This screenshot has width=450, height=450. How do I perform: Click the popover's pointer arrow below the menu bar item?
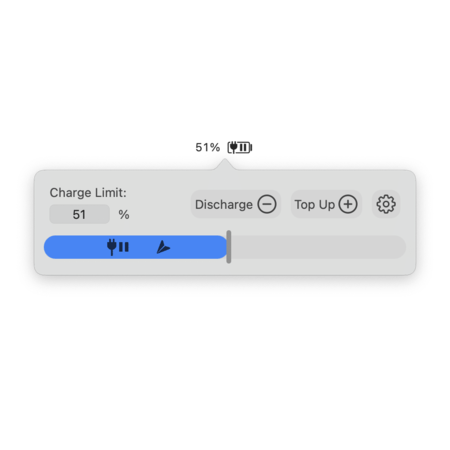225,164
